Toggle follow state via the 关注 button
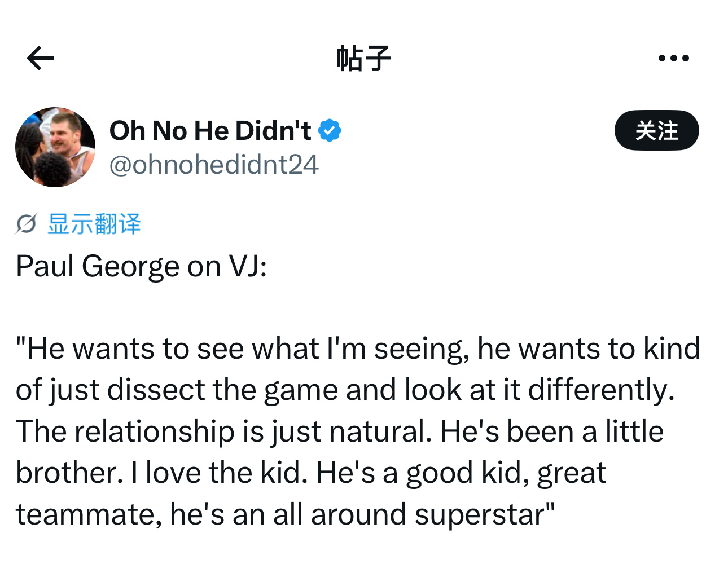 656,130
